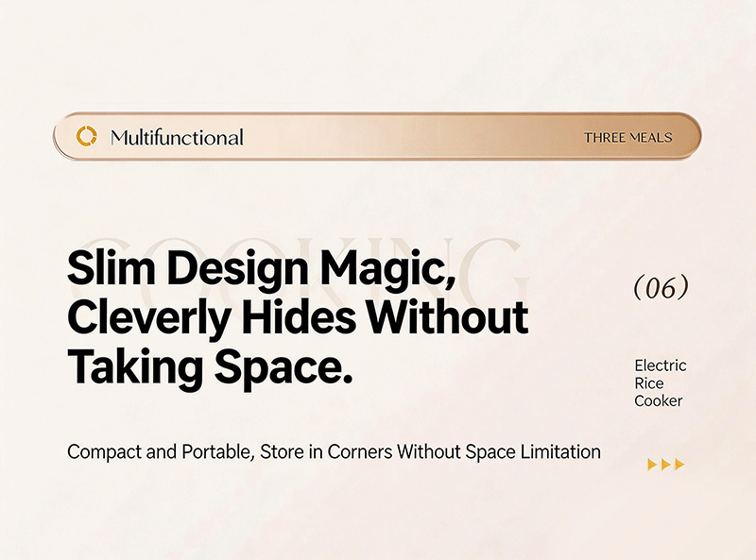The image size is (756, 560).
Task: Select the "Multifunctional" label on gold bar
Action: point(177,138)
